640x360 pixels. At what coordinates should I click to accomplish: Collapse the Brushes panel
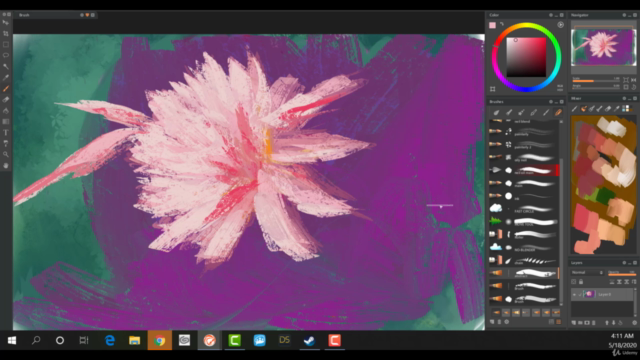point(556,102)
